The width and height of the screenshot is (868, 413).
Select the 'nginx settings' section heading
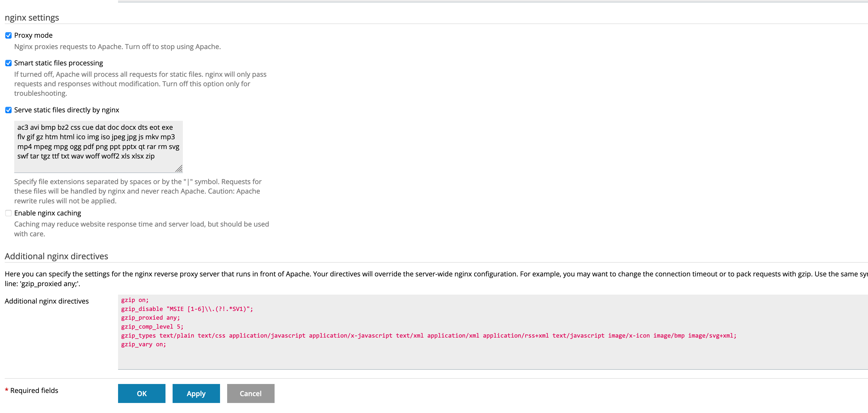[x=32, y=17]
